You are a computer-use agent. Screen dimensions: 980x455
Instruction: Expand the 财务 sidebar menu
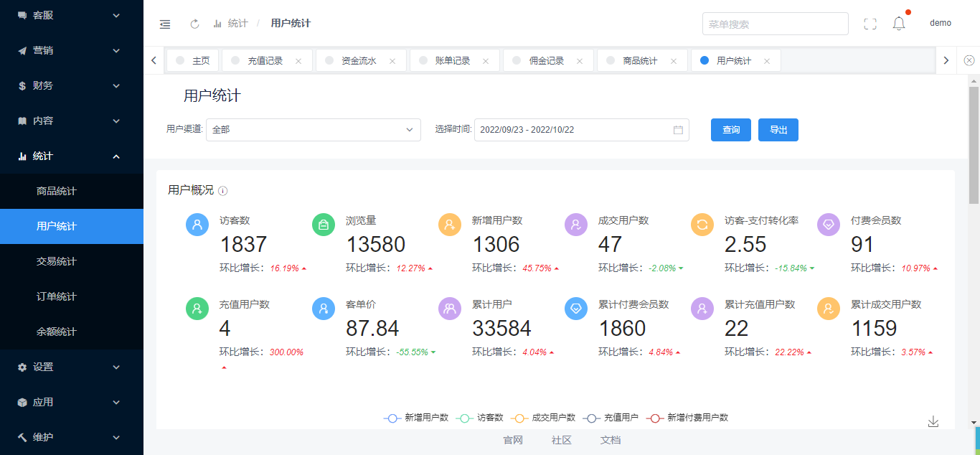(x=71, y=85)
